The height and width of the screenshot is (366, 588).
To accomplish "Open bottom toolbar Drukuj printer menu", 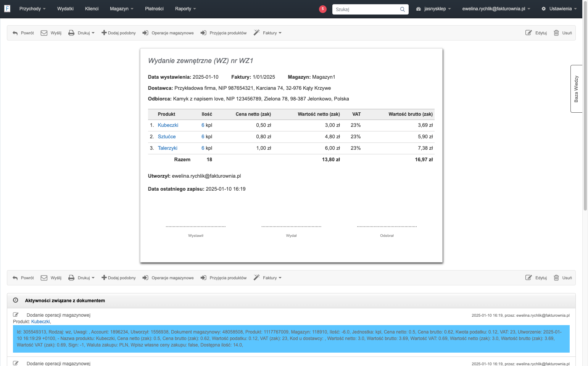I will [x=81, y=278].
